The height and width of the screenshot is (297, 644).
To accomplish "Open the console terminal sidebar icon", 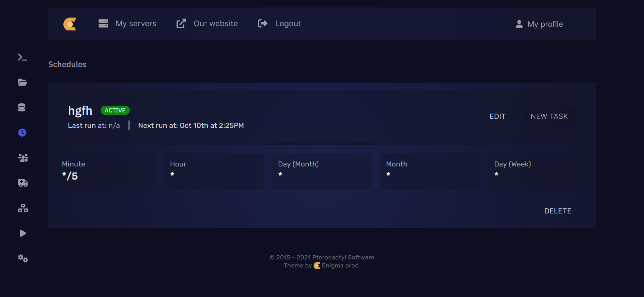I will (22, 57).
